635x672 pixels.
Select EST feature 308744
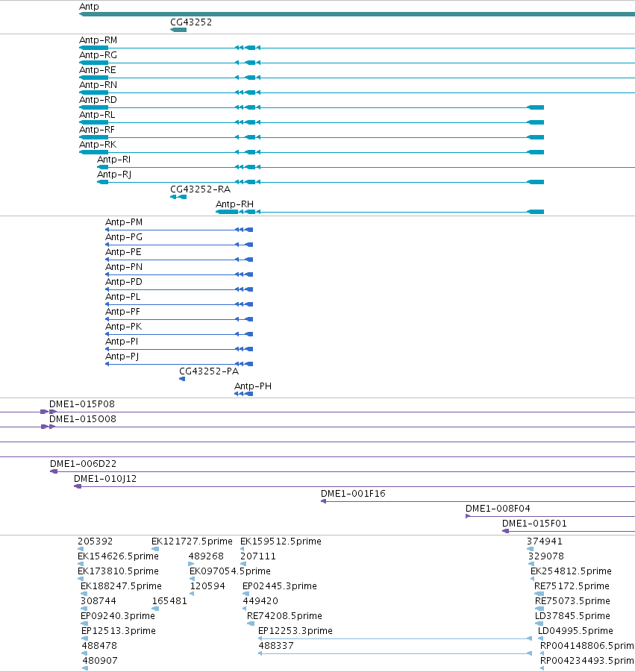pyautogui.click(x=98, y=601)
